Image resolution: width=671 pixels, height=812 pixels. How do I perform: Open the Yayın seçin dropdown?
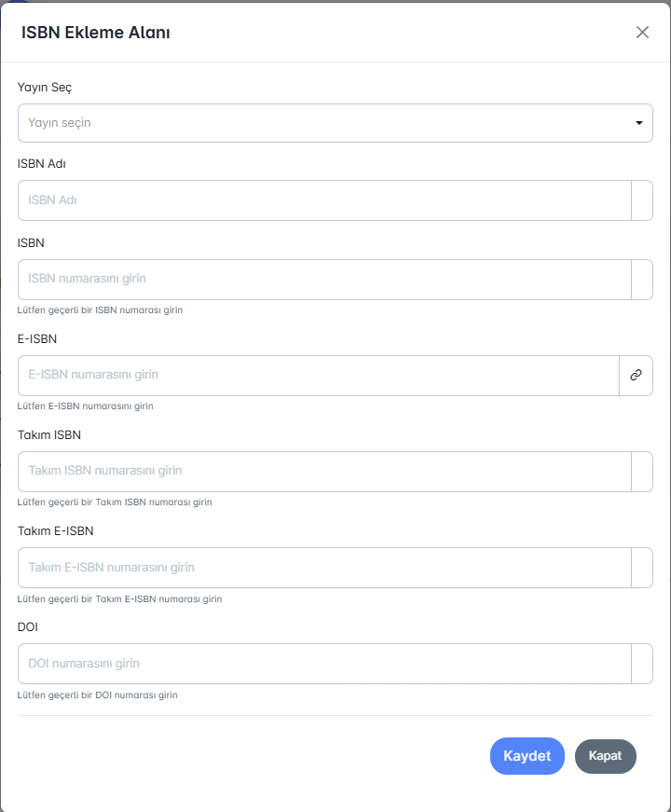(x=326, y=123)
